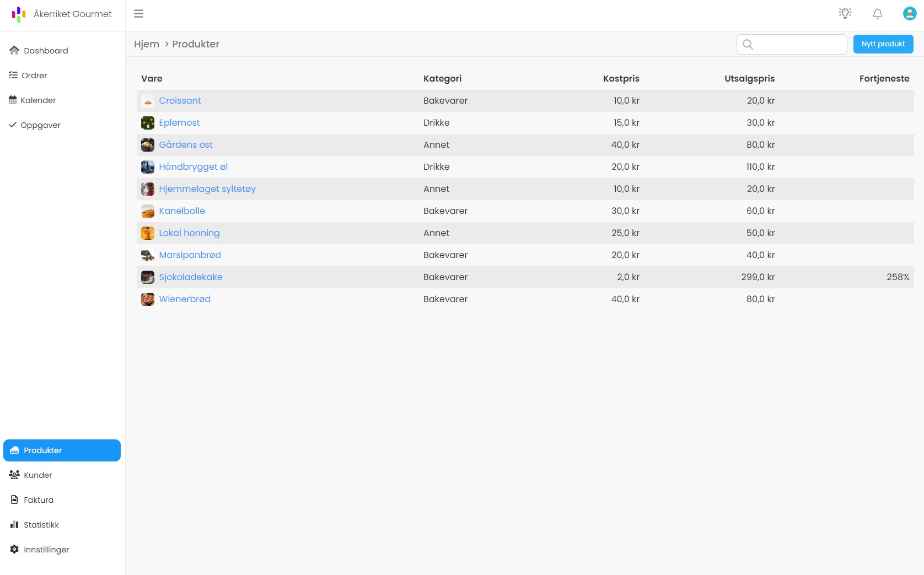Select Oppgaver in the sidebar
The image size is (924, 575).
click(40, 125)
